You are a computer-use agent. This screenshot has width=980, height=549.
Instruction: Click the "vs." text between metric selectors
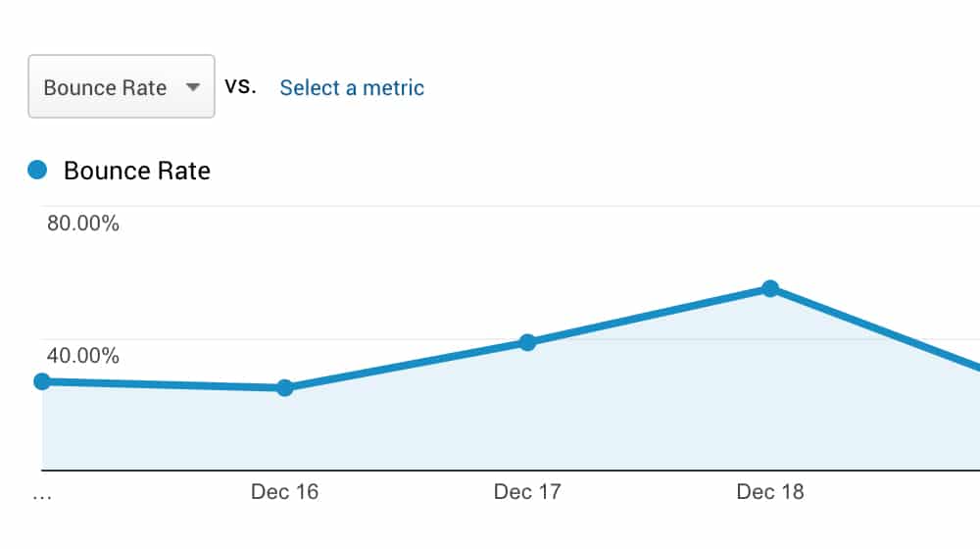240,86
